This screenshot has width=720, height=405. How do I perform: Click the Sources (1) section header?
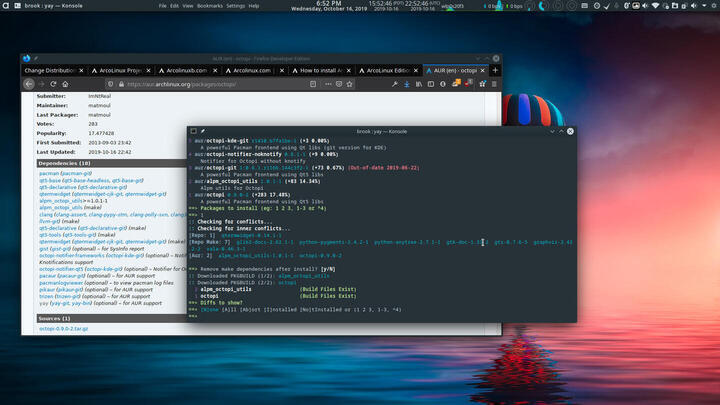(111, 318)
